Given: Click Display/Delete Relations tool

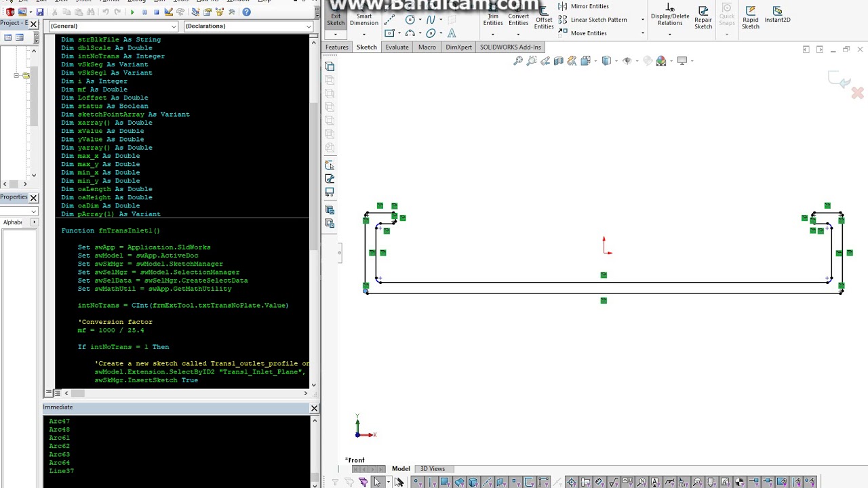Looking at the screenshot, I should 670,15.
